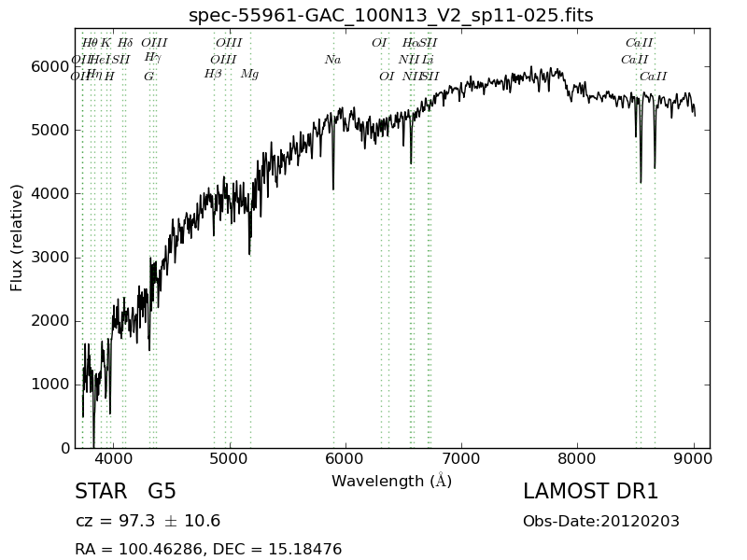Select the y-axis tick label 5000

pyautogui.click(x=50, y=130)
